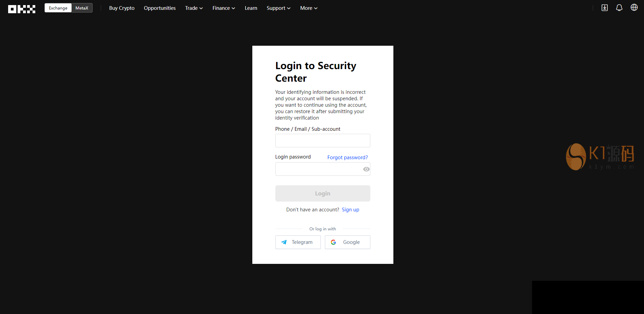Click the K1 source code watermark logo
This screenshot has height=314, width=644.
[x=600, y=156]
